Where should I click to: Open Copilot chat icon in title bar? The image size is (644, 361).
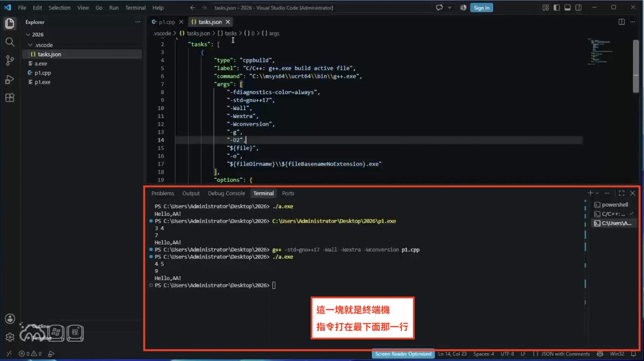coord(439,8)
